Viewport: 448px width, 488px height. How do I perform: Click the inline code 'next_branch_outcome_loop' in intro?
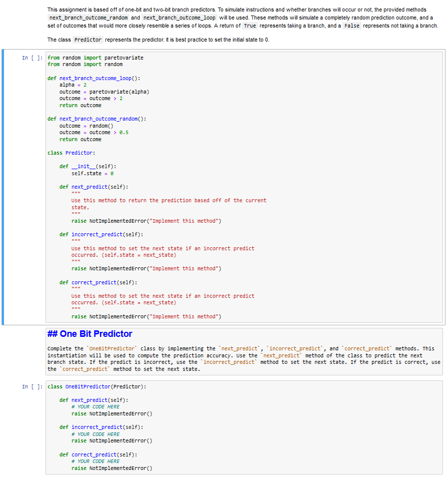[x=179, y=18]
